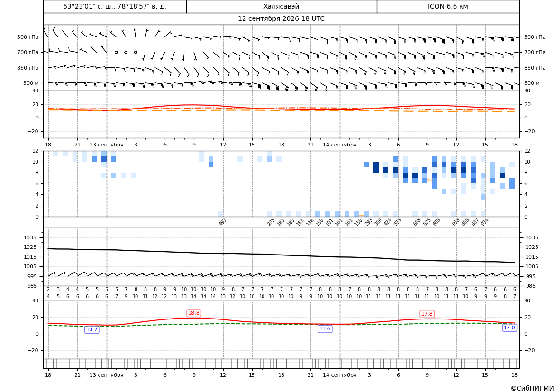The image size is (554, 392).
Task: Select the 13 сентября bottom timeline marker
Action: pyautogui.click(x=106, y=375)
